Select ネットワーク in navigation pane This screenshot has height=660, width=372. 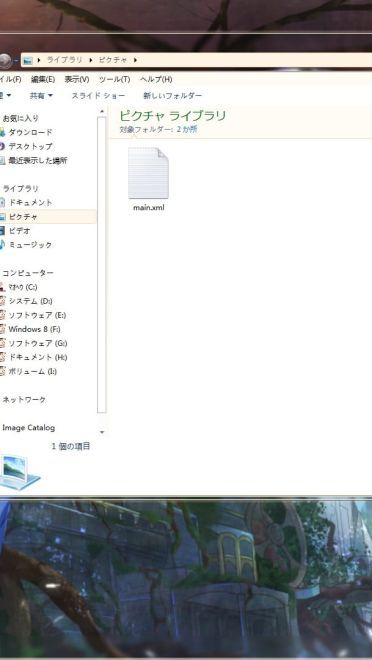tap(24, 399)
